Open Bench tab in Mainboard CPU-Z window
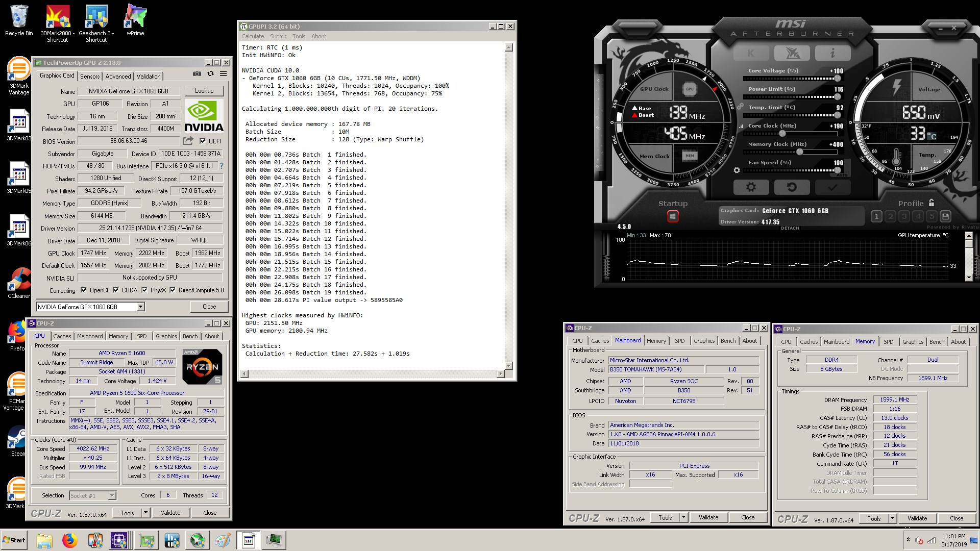This screenshot has width=980, height=551. click(x=728, y=341)
